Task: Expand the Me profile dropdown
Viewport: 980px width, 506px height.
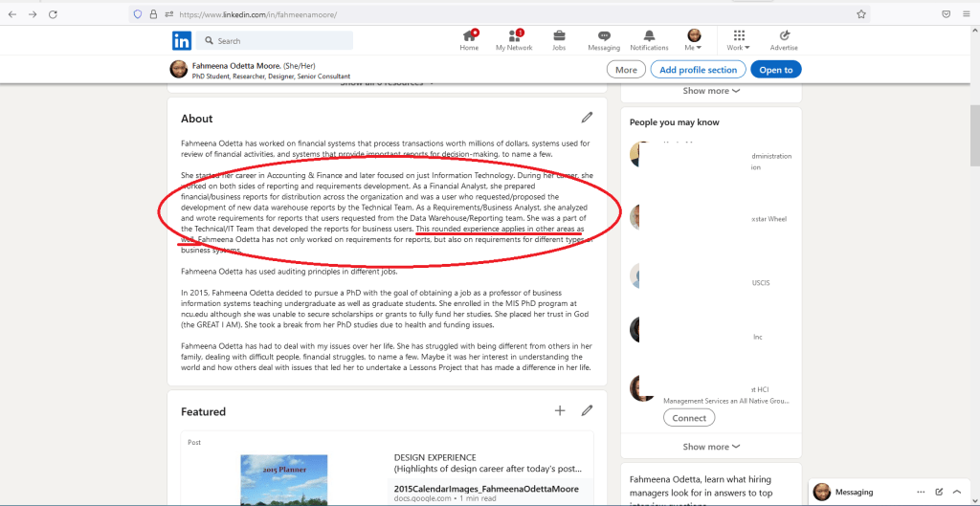Action: click(694, 40)
